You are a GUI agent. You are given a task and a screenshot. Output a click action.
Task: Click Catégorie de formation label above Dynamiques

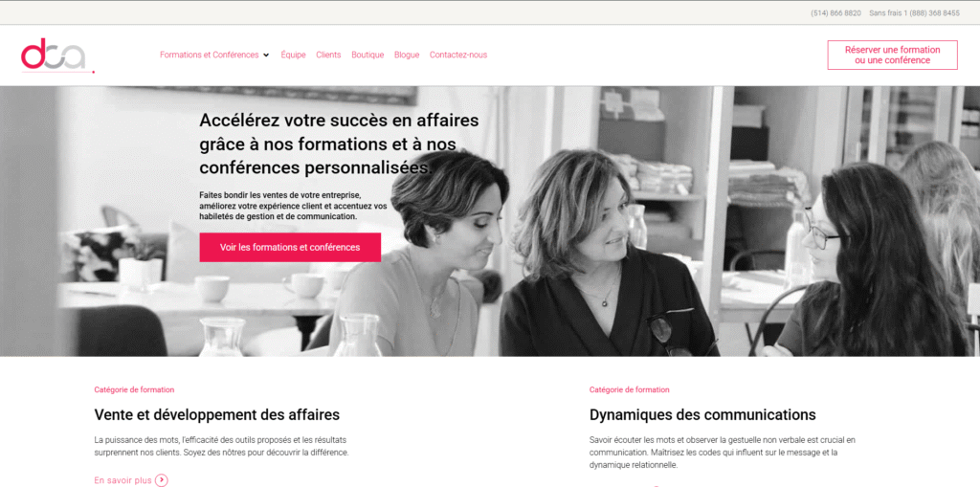coord(630,389)
